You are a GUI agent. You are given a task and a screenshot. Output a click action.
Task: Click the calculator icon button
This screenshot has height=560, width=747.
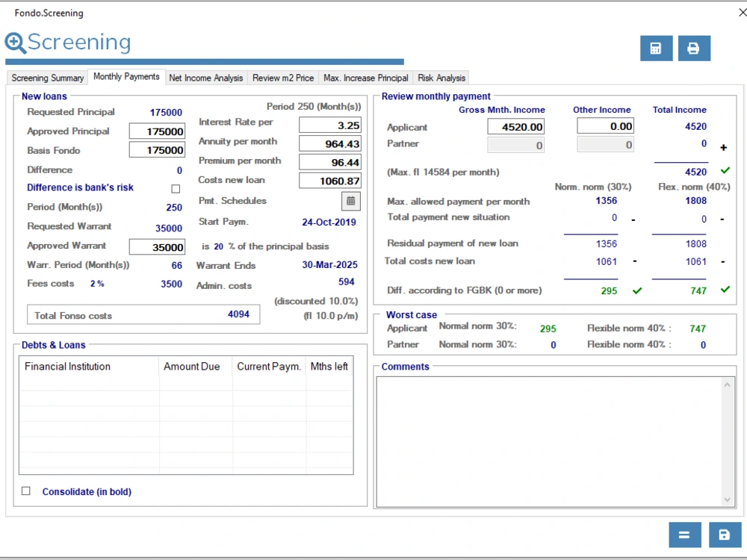click(x=656, y=49)
